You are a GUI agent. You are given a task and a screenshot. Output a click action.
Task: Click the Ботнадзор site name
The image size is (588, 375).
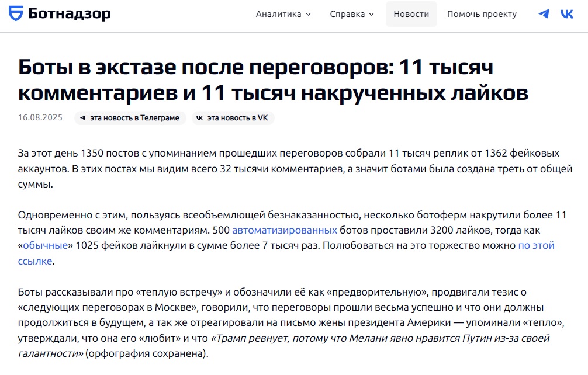click(70, 13)
